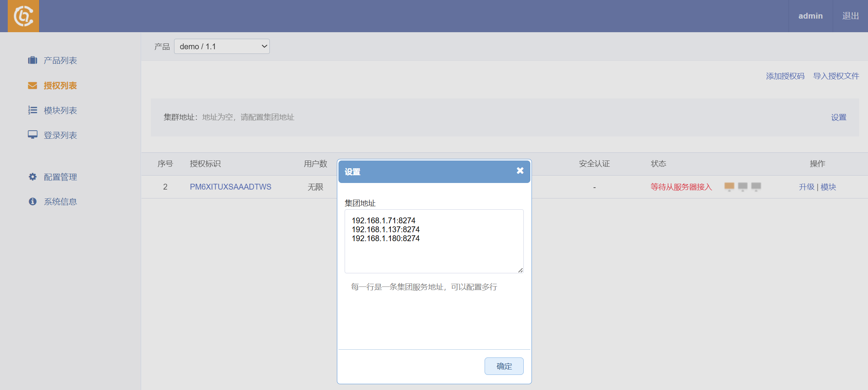Screen dimensions: 868x390
Task: Open 配置管理 using the gear icon
Action: 33,176
